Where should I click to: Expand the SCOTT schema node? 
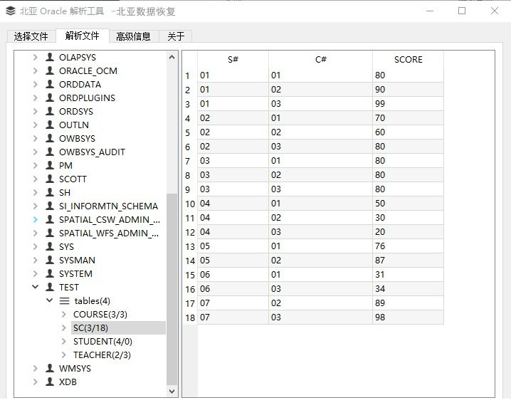click(x=35, y=179)
